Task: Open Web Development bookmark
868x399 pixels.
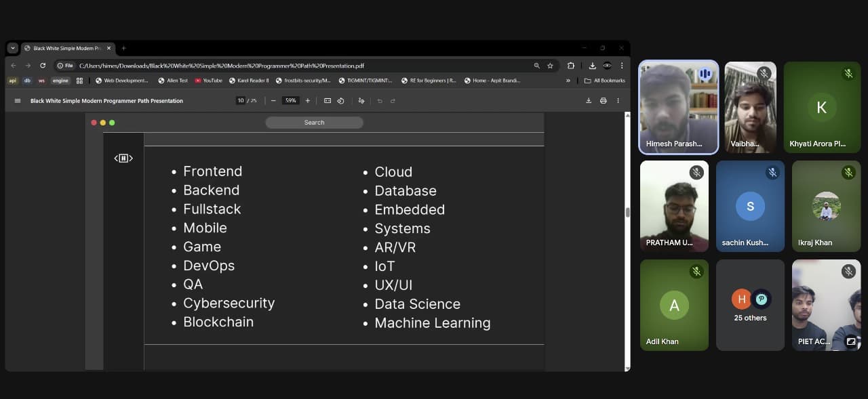Action: point(122,81)
